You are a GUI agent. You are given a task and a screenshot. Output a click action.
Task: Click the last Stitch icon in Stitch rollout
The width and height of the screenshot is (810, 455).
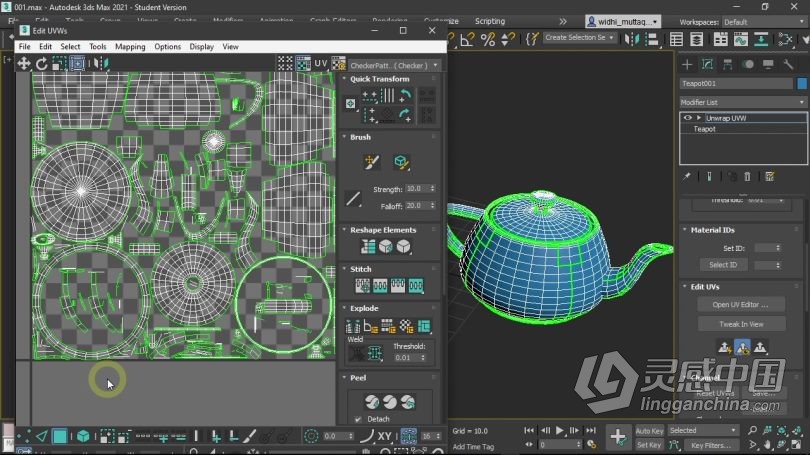click(x=416, y=286)
